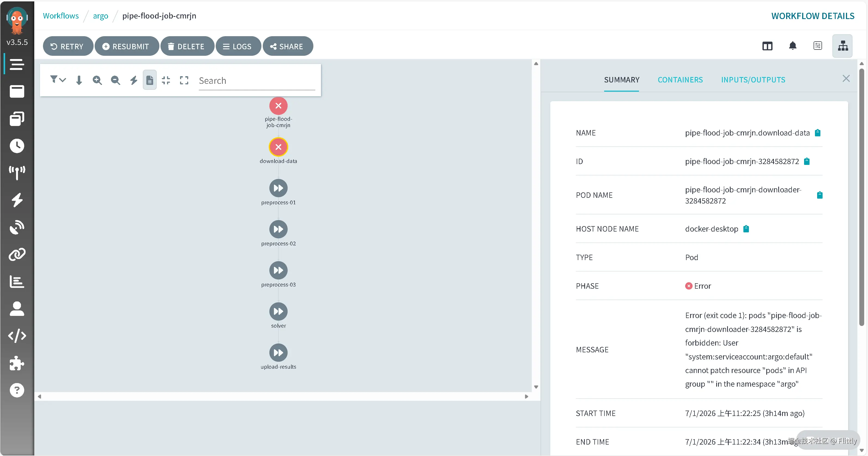Copy docker-desktop host node name

tap(746, 229)
